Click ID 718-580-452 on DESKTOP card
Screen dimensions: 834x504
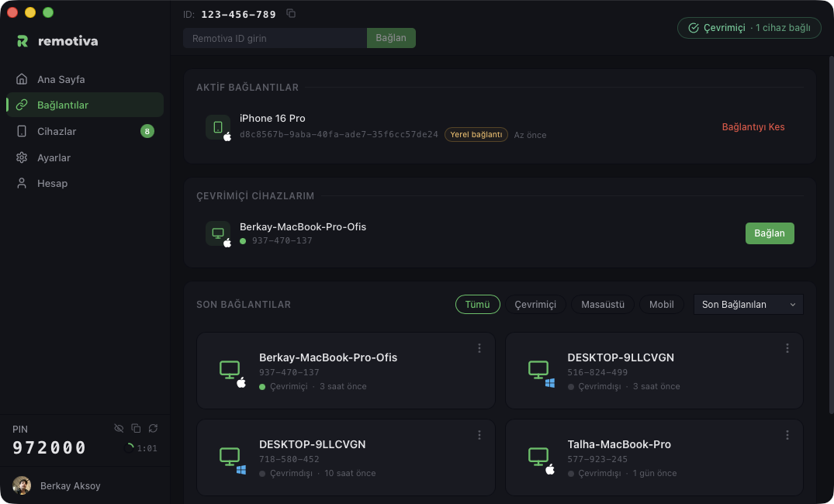coord(289,459)
